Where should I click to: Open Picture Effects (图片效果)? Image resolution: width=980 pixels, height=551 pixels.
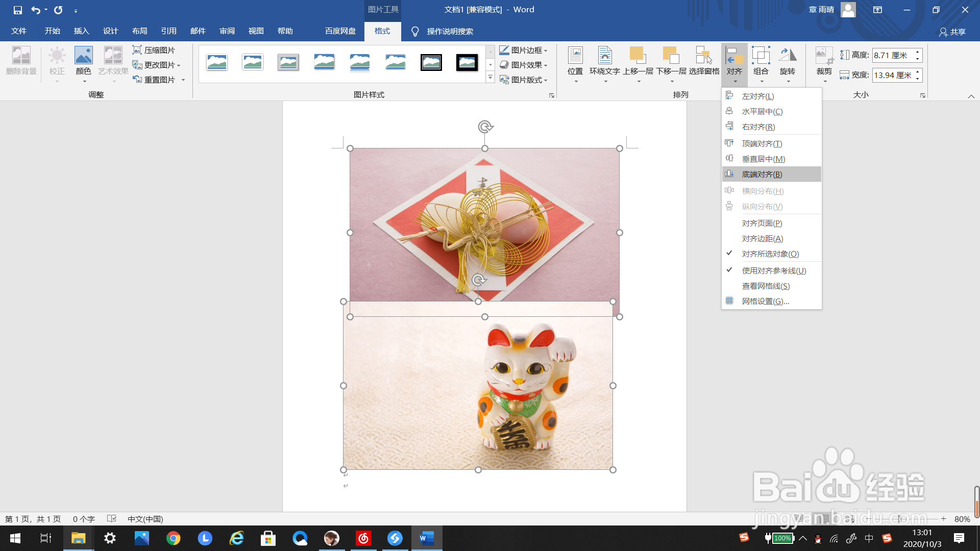[523, 65]
